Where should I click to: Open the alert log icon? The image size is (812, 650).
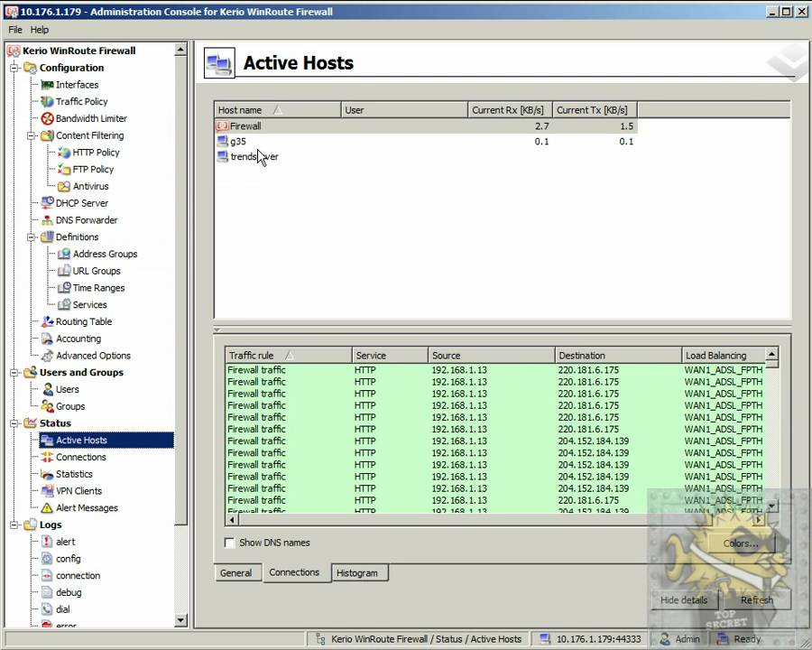pos(47,542)
